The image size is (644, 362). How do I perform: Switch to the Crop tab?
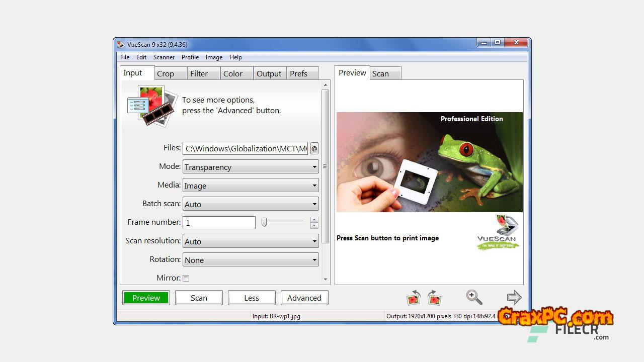(171, 73)
